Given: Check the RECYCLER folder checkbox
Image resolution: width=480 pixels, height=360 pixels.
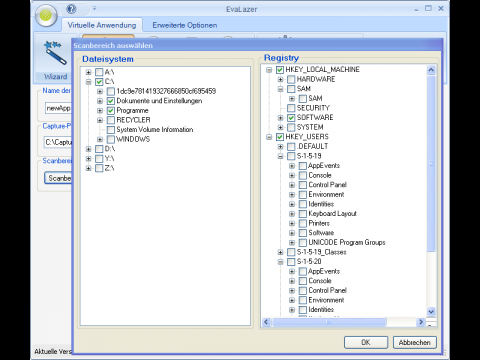Looking at the screenshot, I should pyautogui.click(x=111, y=120).
